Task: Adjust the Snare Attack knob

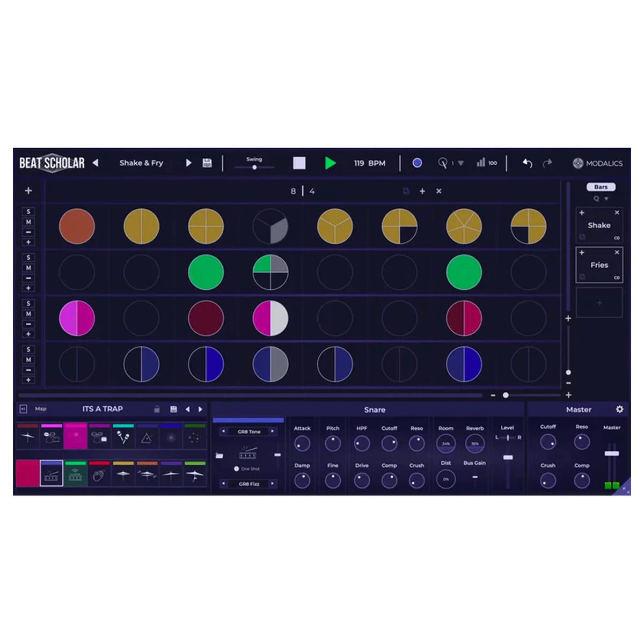Action: 302,444
